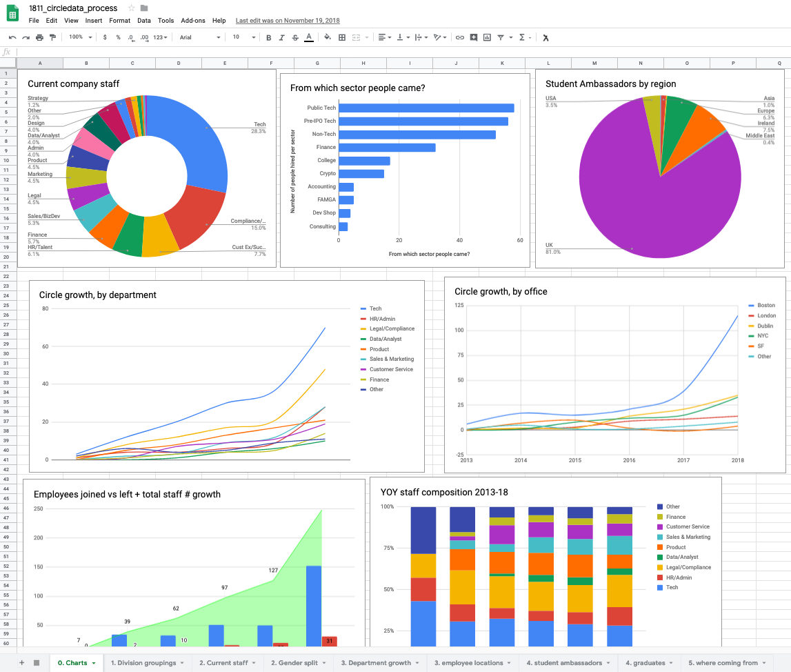The width and height of the screenshot is (791, 672).
Task: Undo the last action
Action: point(12,37)
